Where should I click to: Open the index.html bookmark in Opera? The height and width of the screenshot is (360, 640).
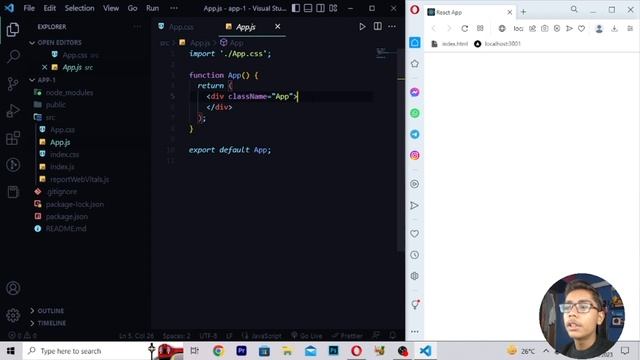(450, 44)
